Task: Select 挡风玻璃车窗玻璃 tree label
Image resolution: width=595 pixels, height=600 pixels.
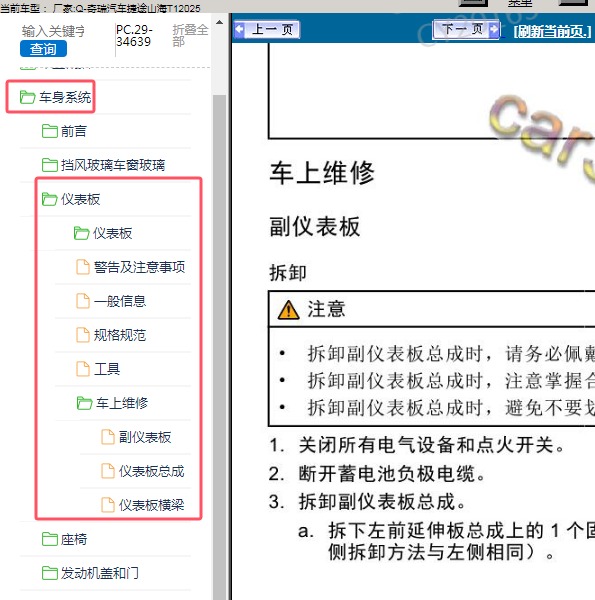Action: (x=113, y=165)
